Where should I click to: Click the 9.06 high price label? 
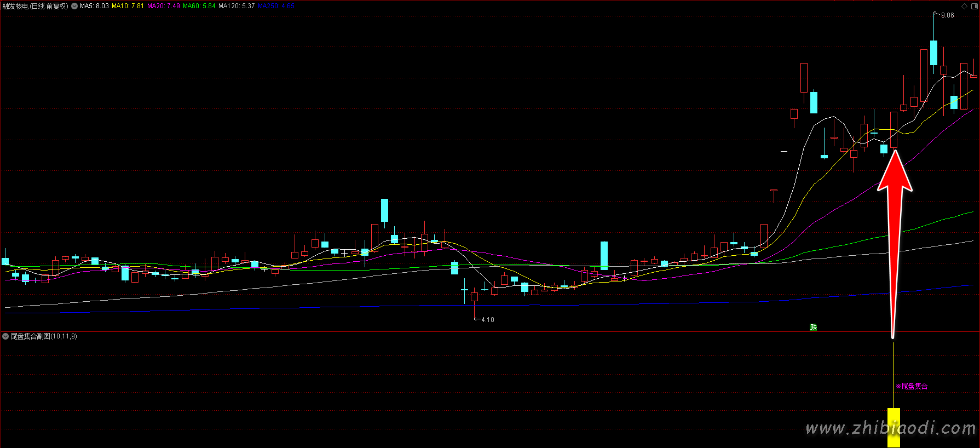click(947, 15)
